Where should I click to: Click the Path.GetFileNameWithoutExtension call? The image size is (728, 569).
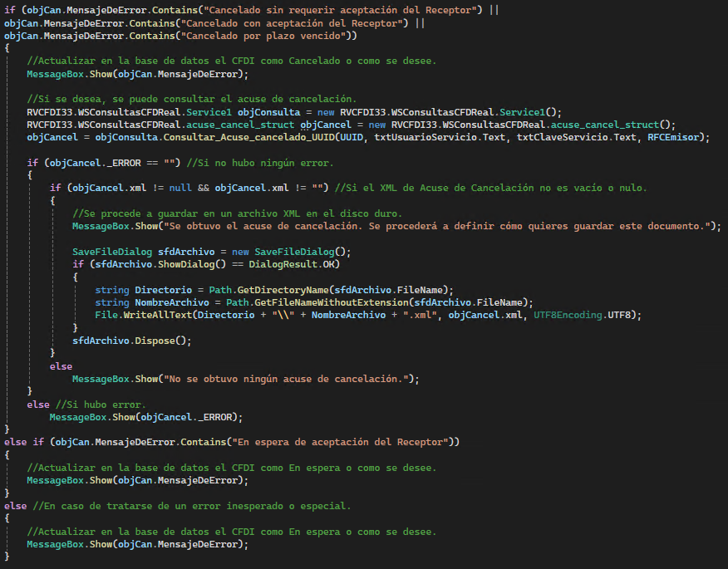(x=377, y=302)
